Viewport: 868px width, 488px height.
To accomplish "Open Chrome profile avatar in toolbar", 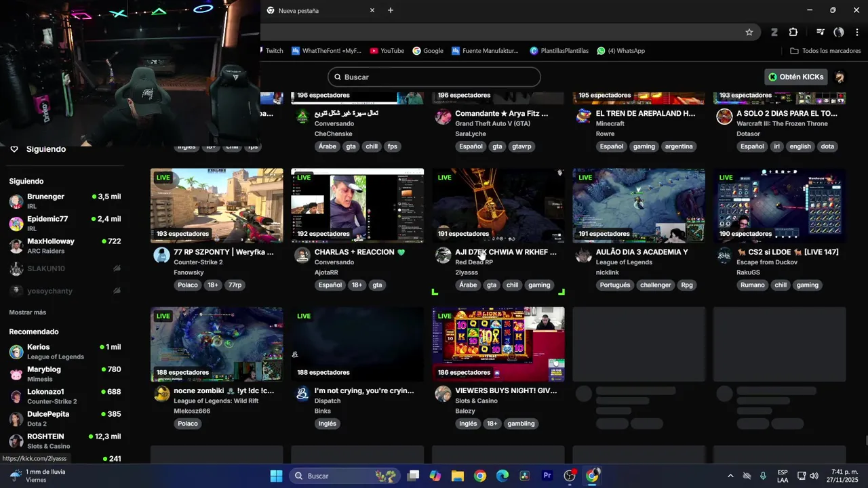I will pos(839,32).
